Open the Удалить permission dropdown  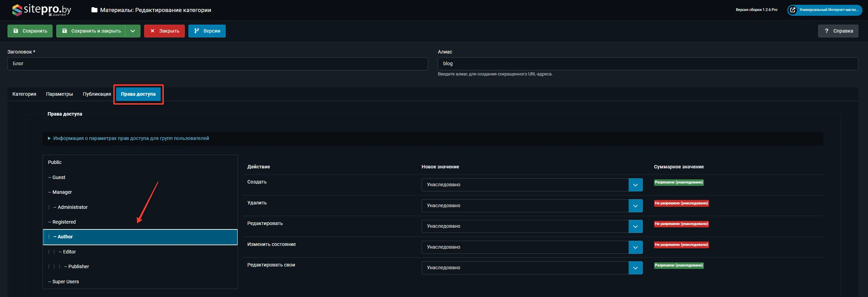tap(532, 206)
